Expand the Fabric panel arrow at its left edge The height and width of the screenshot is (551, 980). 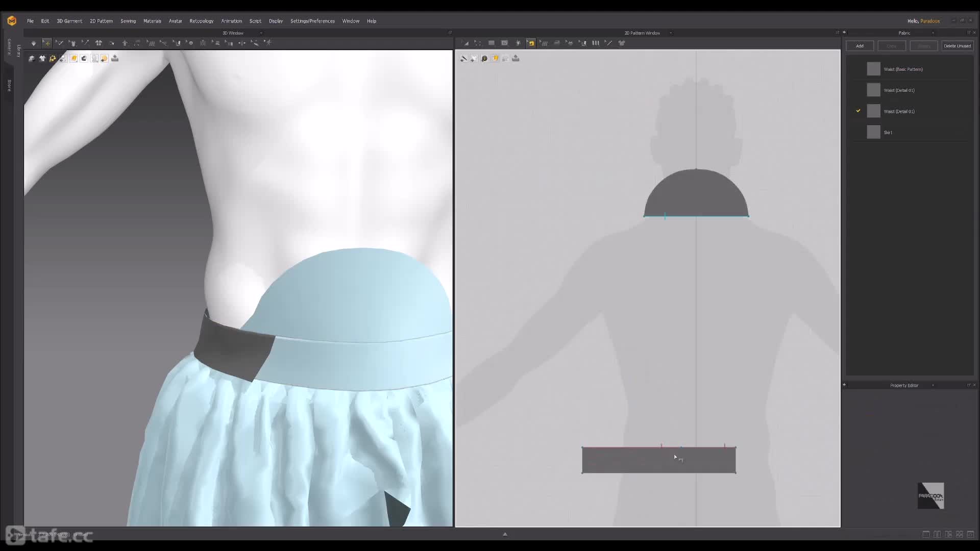pos(844,33)
